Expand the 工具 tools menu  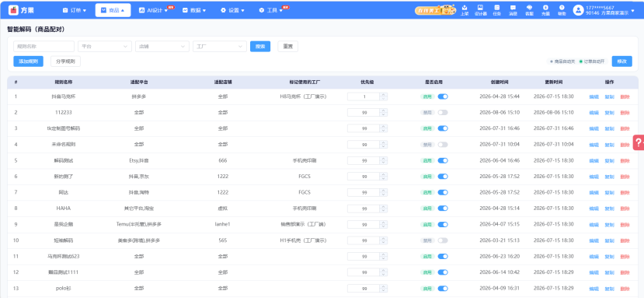(271, 10)
